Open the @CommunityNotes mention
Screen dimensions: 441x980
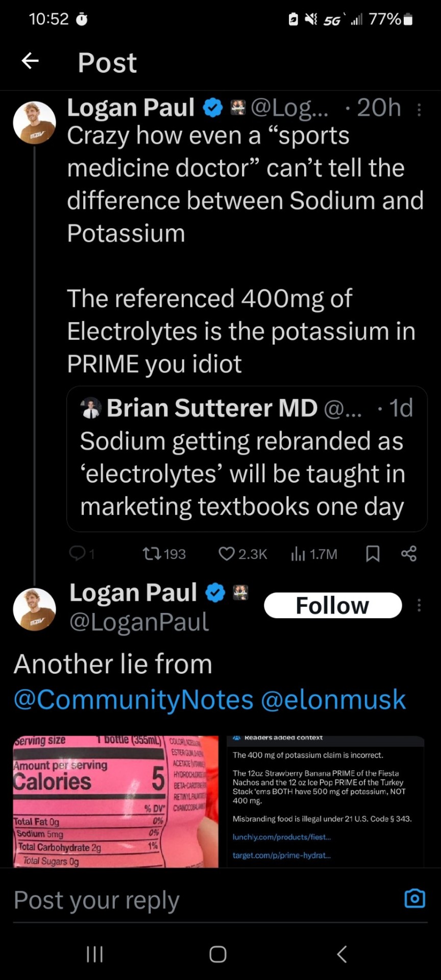point(133,700)
